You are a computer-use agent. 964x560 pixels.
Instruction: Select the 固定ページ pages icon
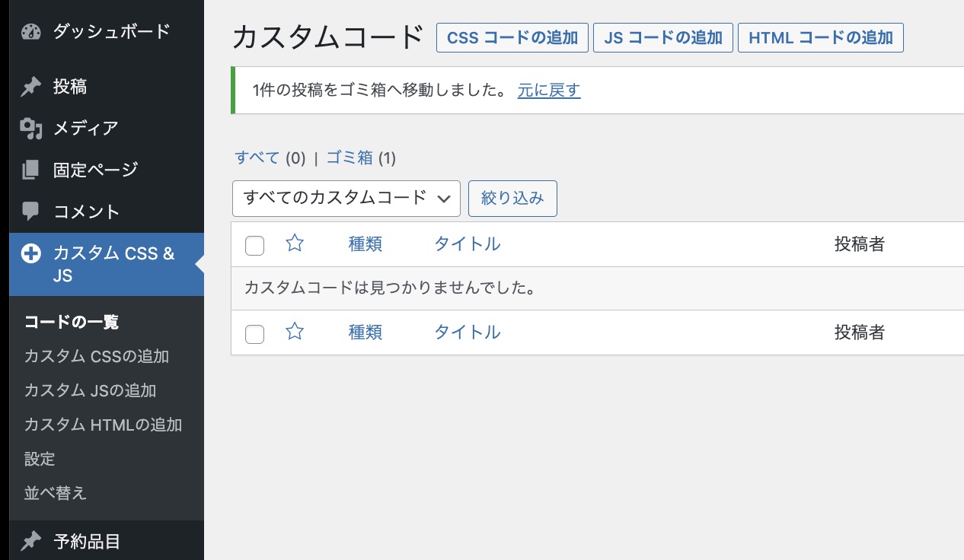[30, 169]
